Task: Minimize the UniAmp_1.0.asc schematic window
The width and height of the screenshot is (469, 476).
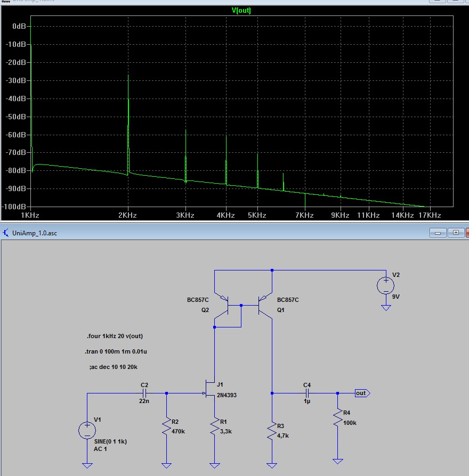Action: click(x=439, y=233)
